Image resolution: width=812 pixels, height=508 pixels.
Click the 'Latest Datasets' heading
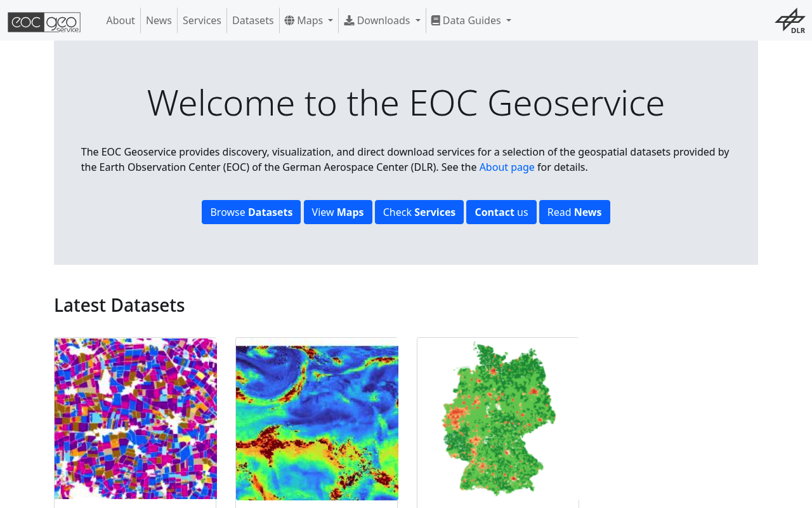pos(119,305)
